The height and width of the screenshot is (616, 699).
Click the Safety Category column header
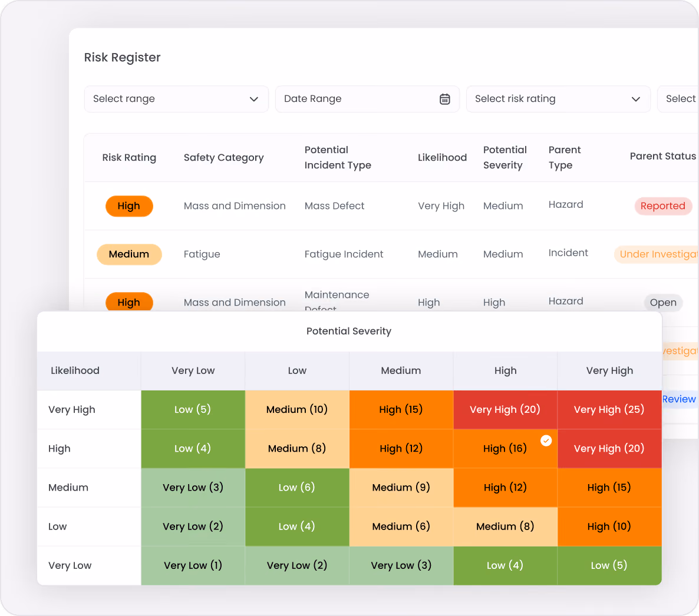click(x=224, y=158)
